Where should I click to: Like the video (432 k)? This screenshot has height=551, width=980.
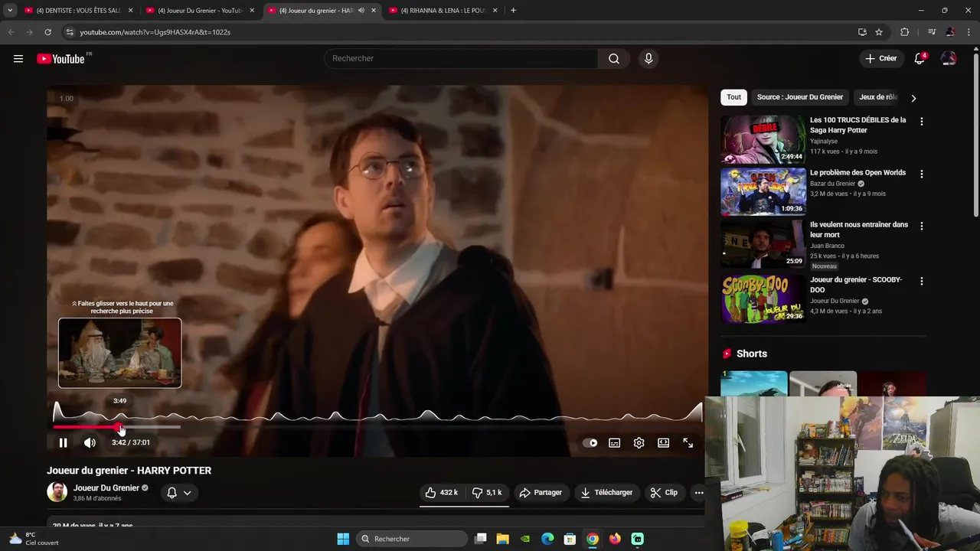[442, 493]
